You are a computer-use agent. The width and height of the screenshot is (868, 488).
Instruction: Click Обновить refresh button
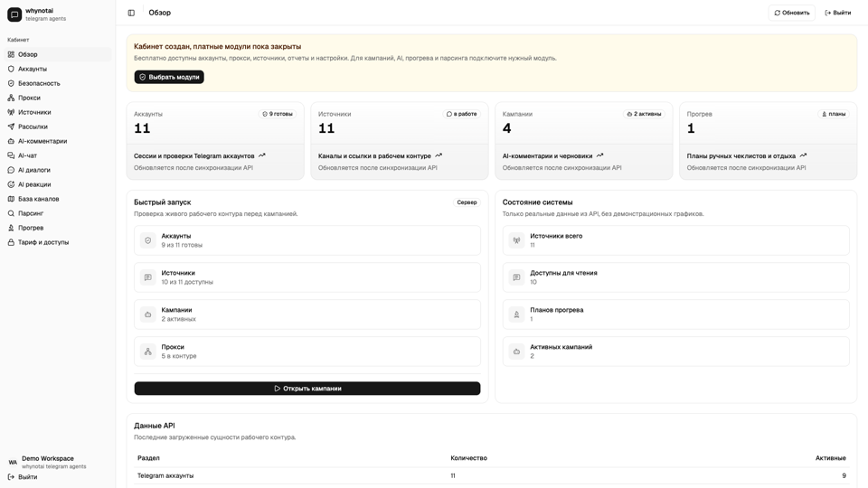coord(792,13)
